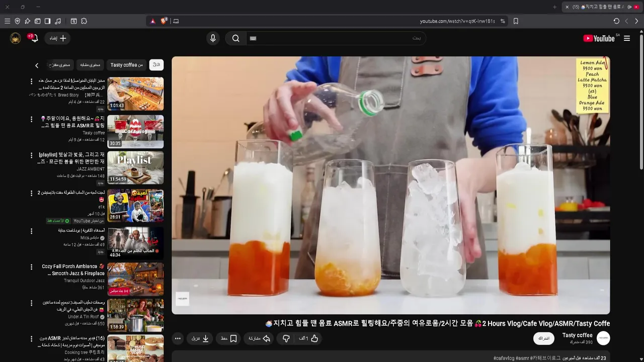Share the video with the share button
Image resolution: width=644 pixels, height=362 pixels.
click(x=260, y=338)
